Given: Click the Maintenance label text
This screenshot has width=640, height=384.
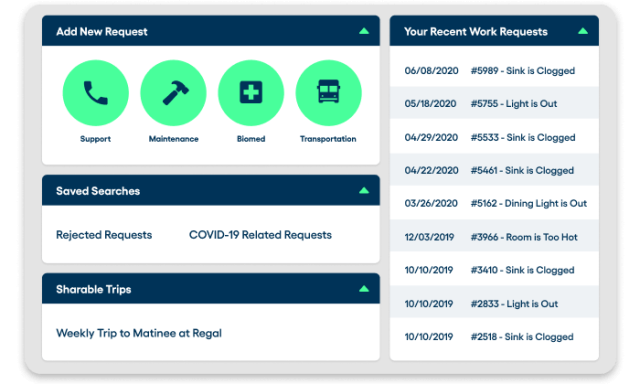Looking at the screenshot, I should pyautogui.click(x=173, y=139).
